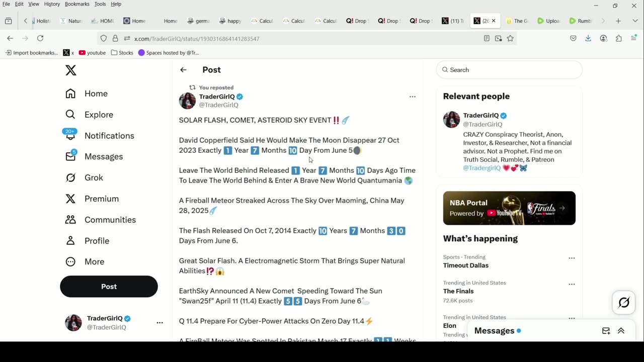This screenshot has width=644, height=362.
Task: Click the floating Grok button at the right edge
Action: (624, 303)
